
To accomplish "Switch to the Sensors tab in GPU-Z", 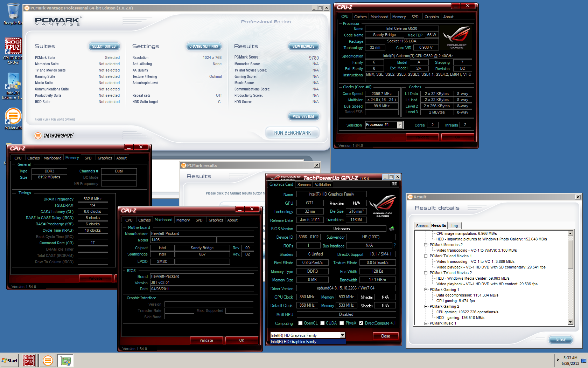I will coord(304,185).
